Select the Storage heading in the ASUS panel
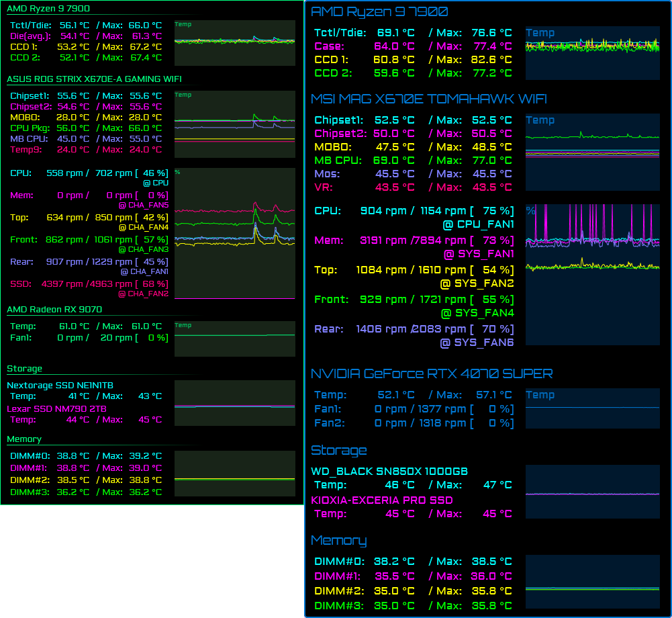The image size is (672, 618). click(24, 368)
